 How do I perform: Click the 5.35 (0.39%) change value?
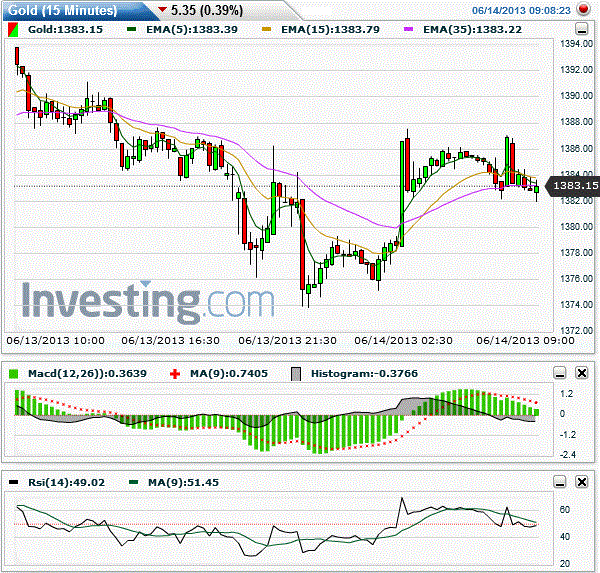pyautogui.click(x=207, y=10)
